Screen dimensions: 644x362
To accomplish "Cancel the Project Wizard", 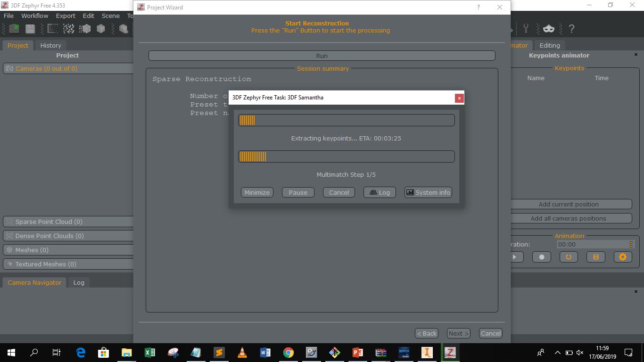I will (490, 333).
